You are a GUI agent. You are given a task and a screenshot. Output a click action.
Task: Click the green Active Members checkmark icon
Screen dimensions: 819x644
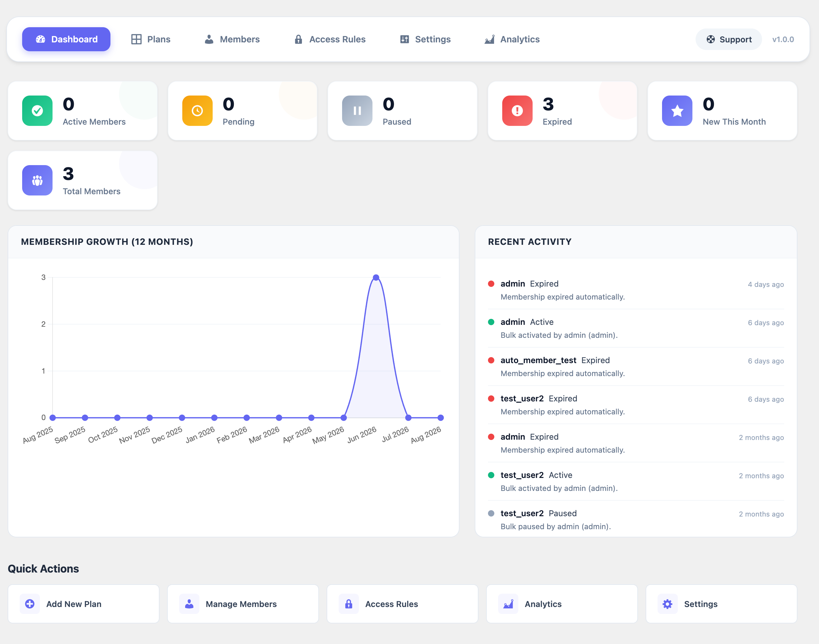[37, 110]
